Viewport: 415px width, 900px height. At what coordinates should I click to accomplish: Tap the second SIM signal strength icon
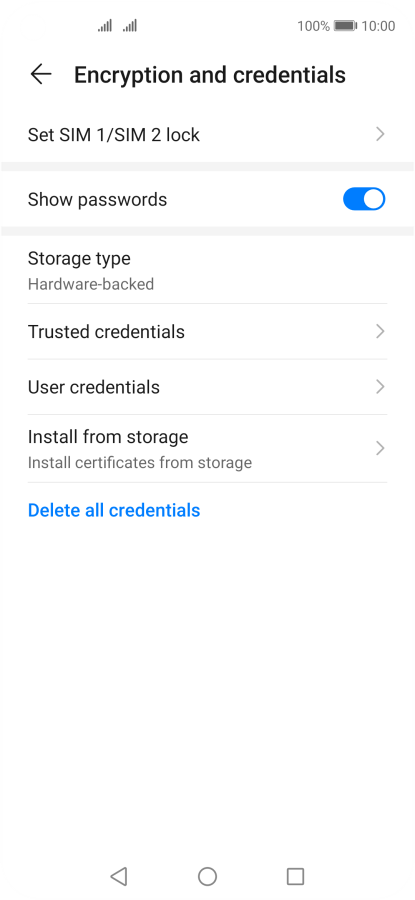click(x=130, y=26)
